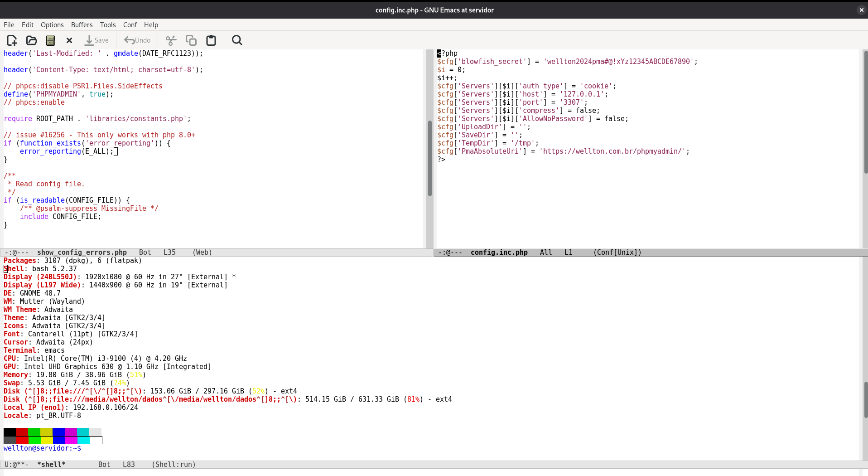Open the Edit menu
This screenshot has width=868, height=476.
(28, 25)
